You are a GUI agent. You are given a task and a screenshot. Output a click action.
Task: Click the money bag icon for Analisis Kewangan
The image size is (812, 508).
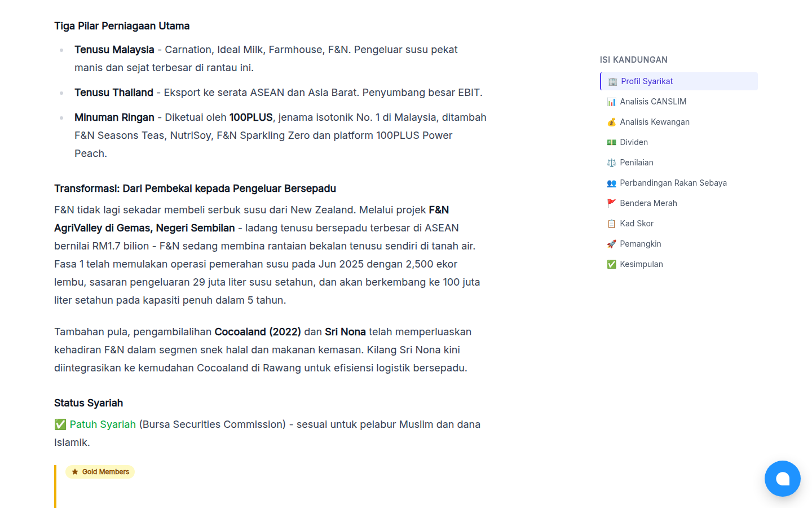(x=611, y=122)
